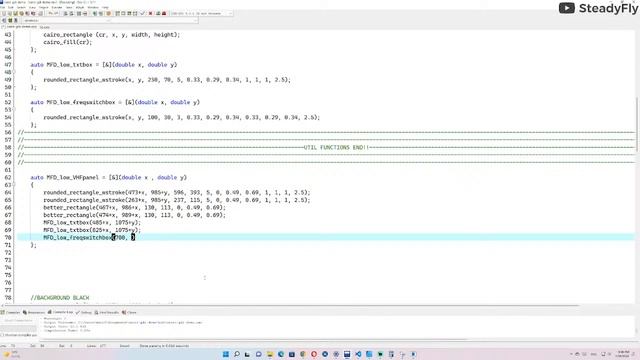This screenshot has width=640, height=360.
Task: Open the File menu
Action: tap(2, 7)
